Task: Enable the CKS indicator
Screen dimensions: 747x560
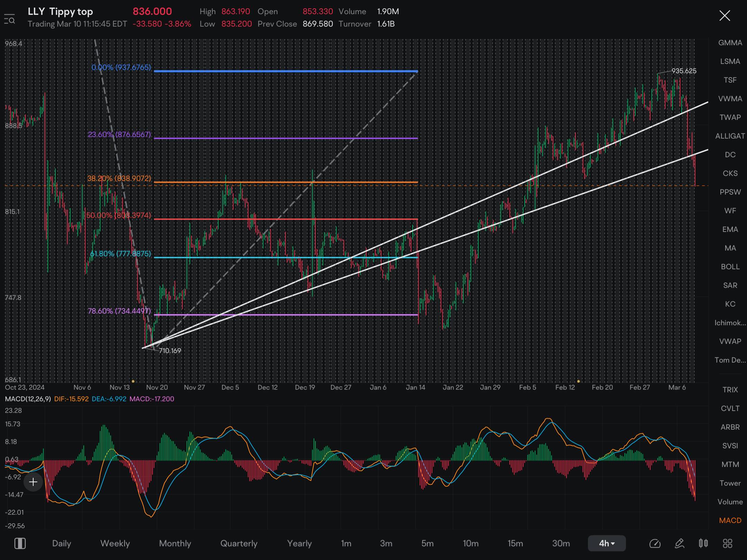Action: pyautogui.click(x=730, y=174)
